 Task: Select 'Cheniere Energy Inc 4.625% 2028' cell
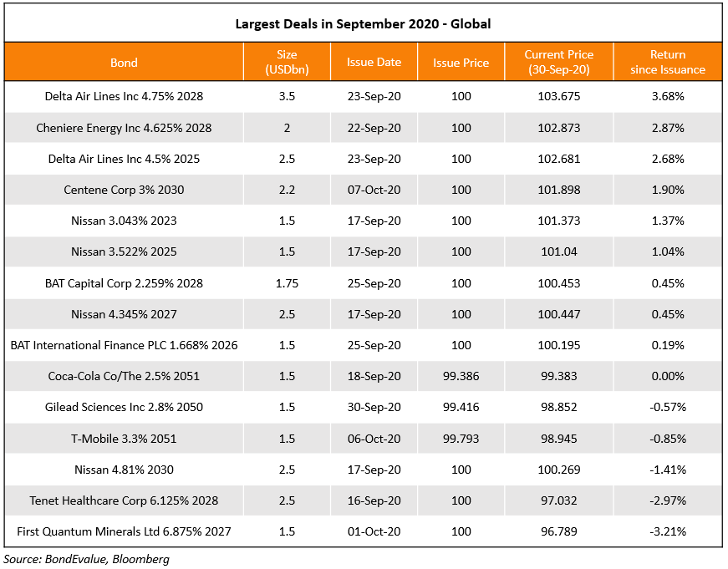point(124,128)
